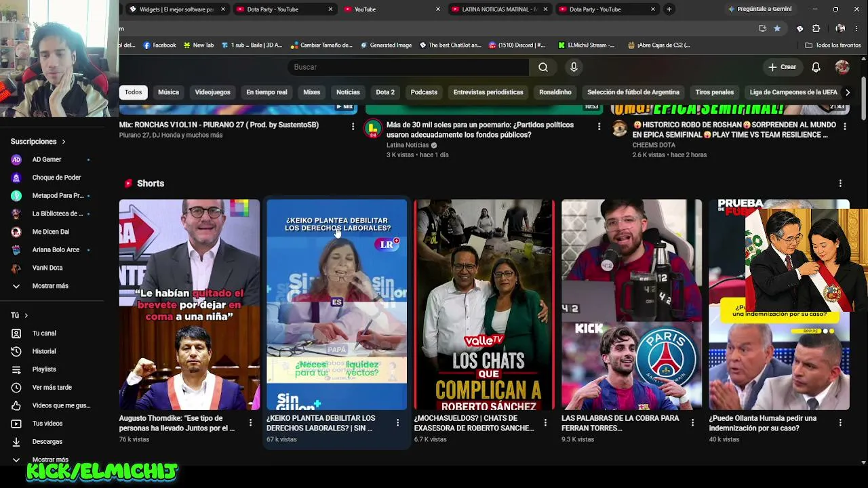The image size is (868, 488).
Task: Open Ver más tarde list
Action: click(52, 388)
